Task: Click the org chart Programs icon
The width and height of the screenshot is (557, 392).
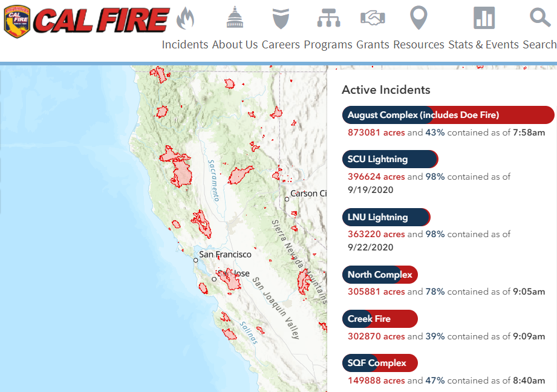Action: coord(328,18)
